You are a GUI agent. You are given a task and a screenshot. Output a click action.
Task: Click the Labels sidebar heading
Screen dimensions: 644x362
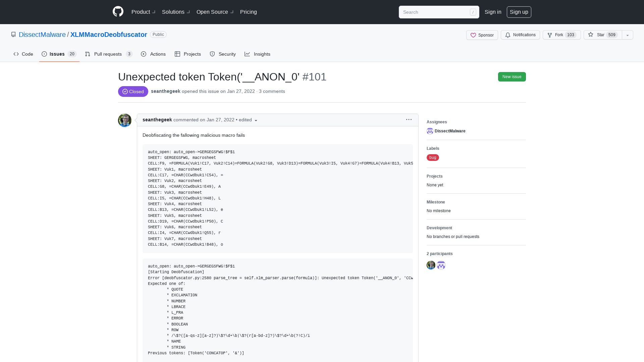433,148
